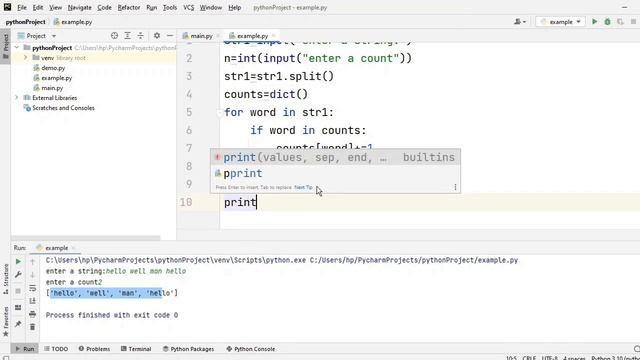Stop process in the Run panel
The image size is (640, 360).
pyautogui.click(x=18, y=291)
